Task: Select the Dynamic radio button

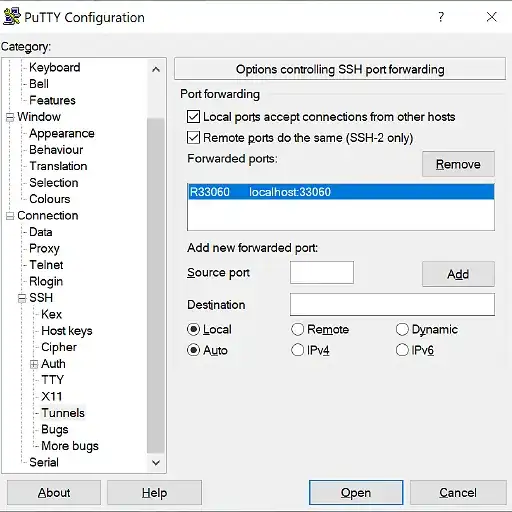Action: click(402, 329)
